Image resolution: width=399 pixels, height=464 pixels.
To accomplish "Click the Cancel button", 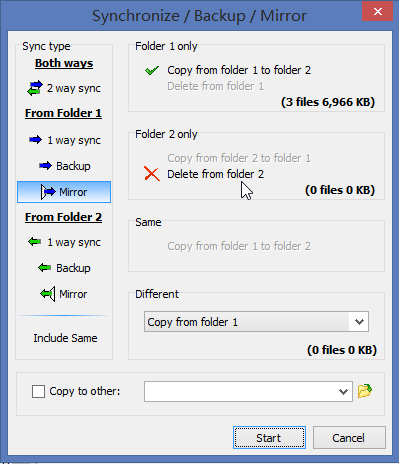I will (349, 437).
